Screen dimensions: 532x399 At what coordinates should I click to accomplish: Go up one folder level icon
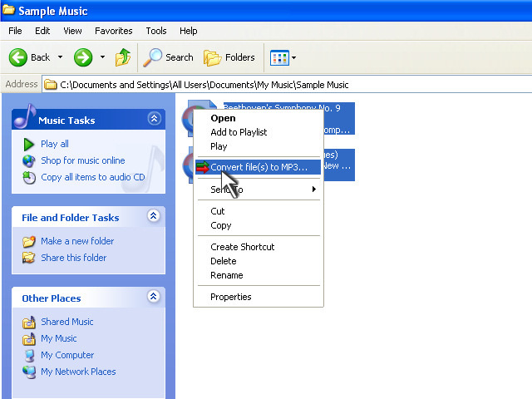122,57
